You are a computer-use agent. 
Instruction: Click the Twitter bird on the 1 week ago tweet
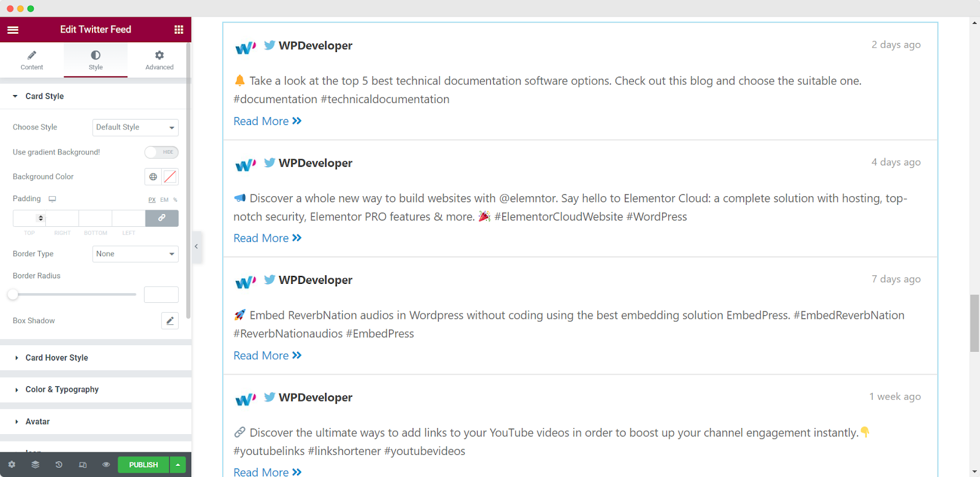269,397
